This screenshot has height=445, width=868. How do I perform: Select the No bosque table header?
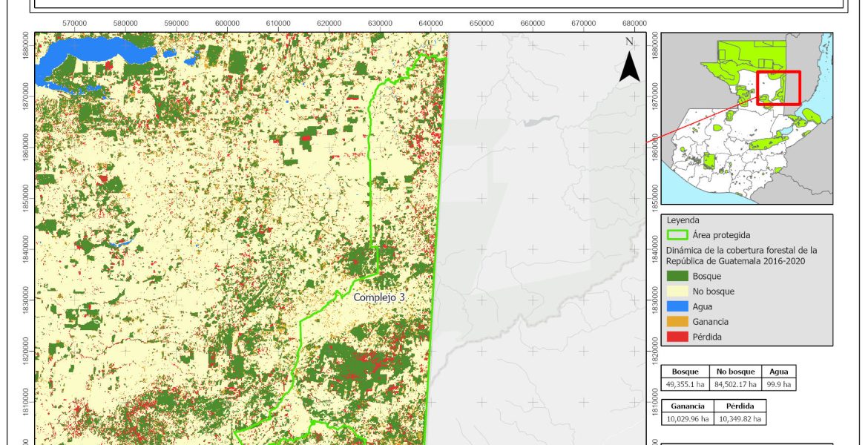coord(735,372)
